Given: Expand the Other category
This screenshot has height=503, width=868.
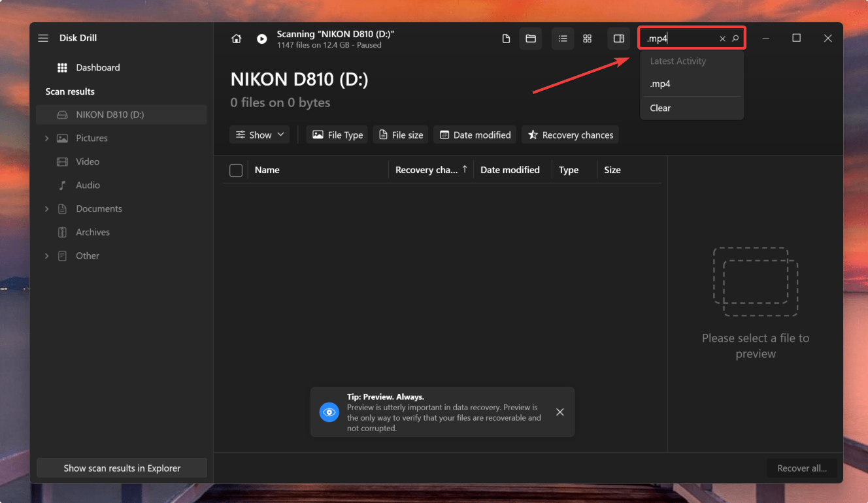Looking at the screenshot, I should click(x=46, y=255).
